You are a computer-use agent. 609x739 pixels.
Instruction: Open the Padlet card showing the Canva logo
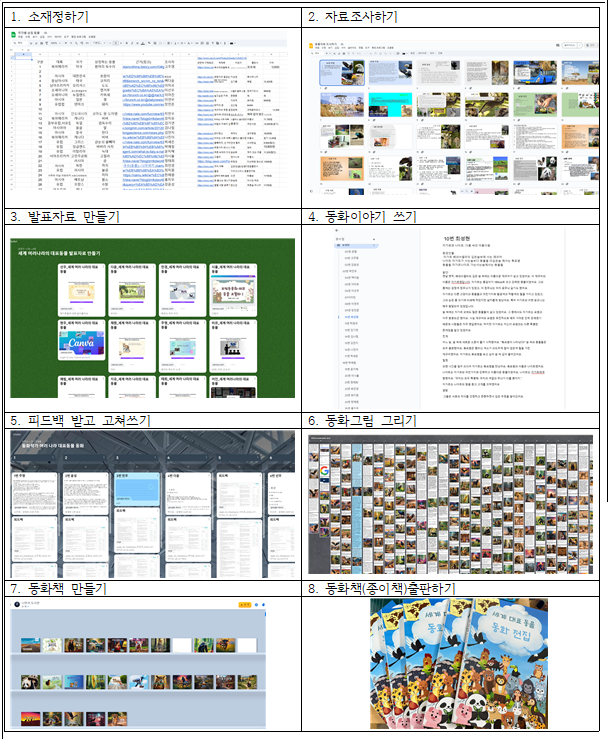coord(82,340)
